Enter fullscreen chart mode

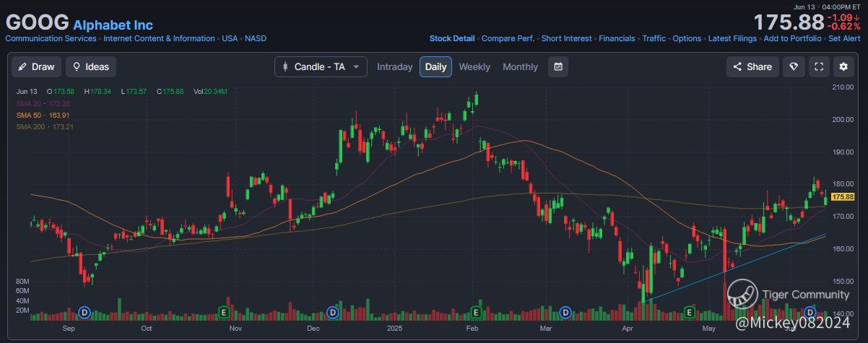(819, 67)
